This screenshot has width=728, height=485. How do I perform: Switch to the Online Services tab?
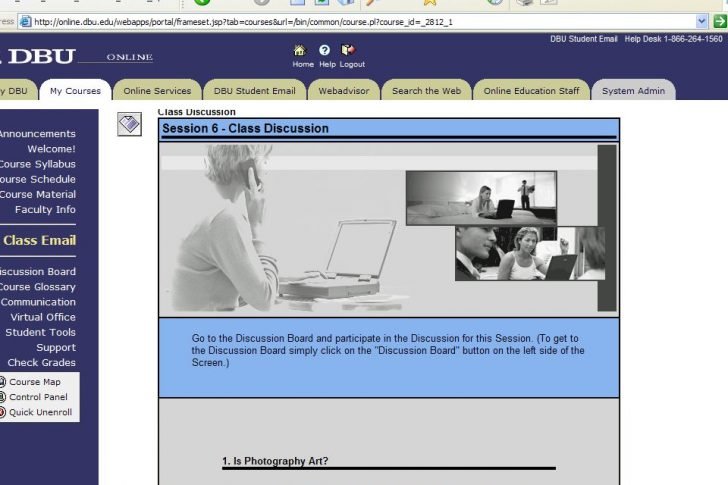click(157, 91)
